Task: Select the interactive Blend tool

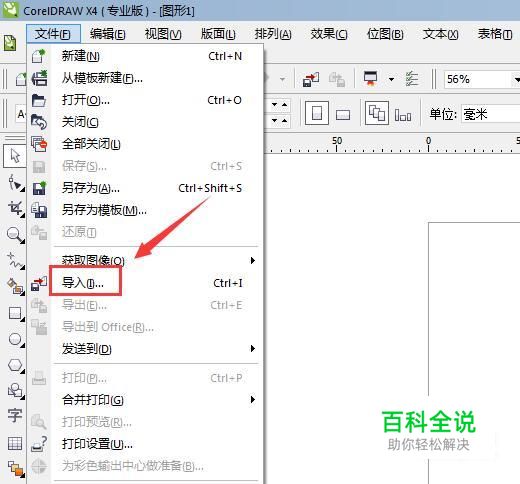Action: 16,468
